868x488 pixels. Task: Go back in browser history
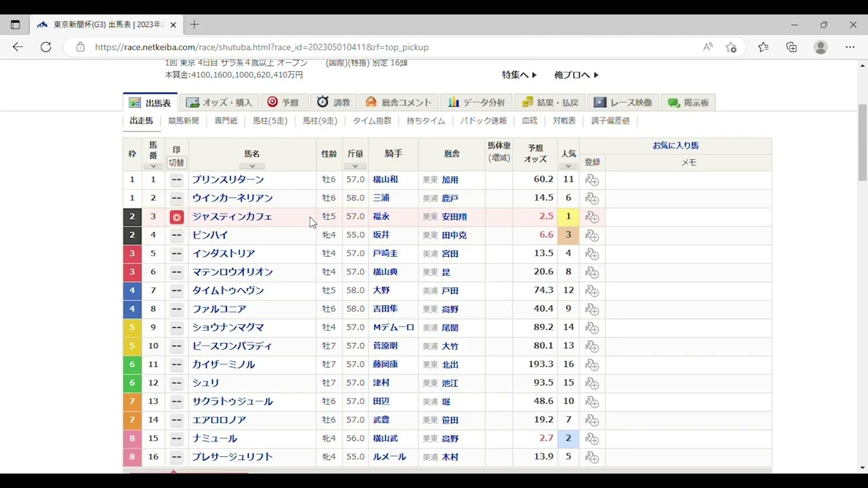[x=18, y=47]
